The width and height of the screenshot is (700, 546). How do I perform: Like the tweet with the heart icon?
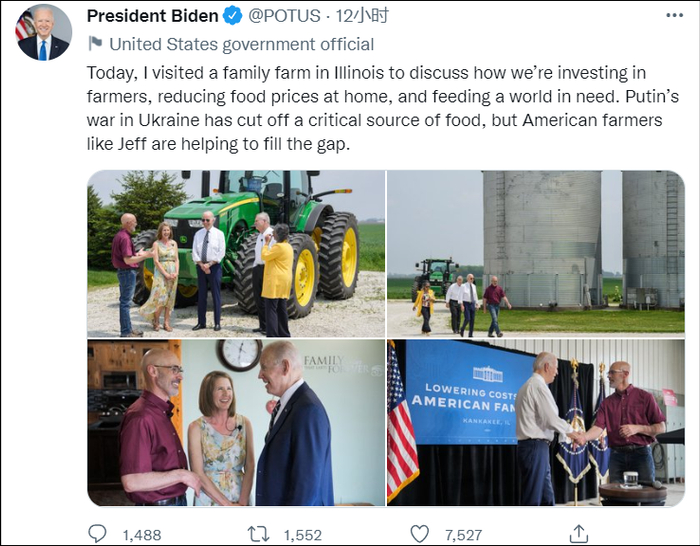point(420,534)
